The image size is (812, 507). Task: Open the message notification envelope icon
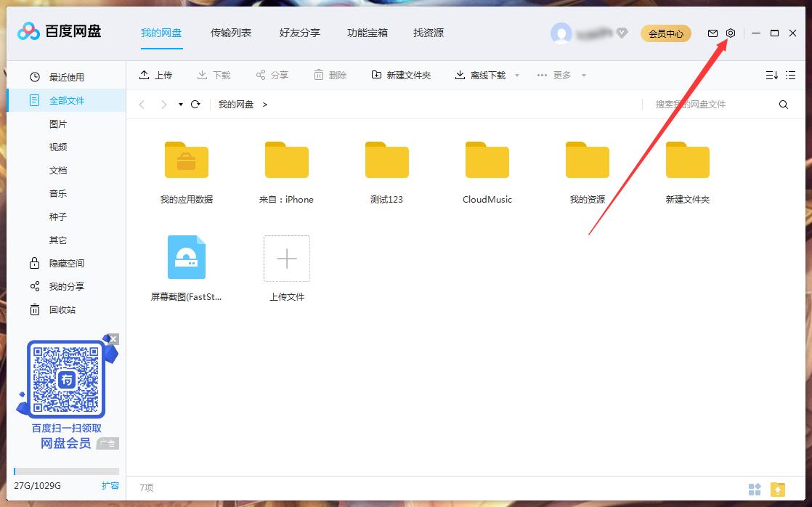[x=712, y=33]
